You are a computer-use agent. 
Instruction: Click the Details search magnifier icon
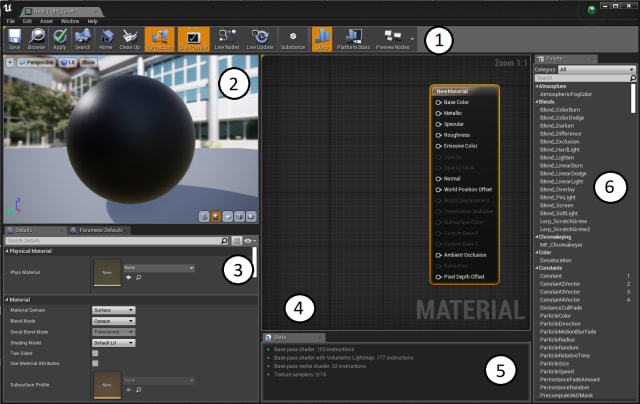[224, 241]
